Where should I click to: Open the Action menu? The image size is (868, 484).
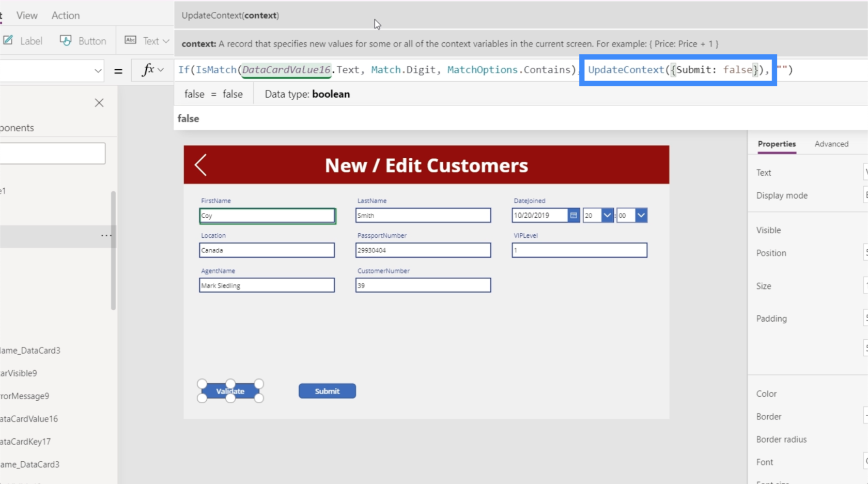[x=66, y=16]
